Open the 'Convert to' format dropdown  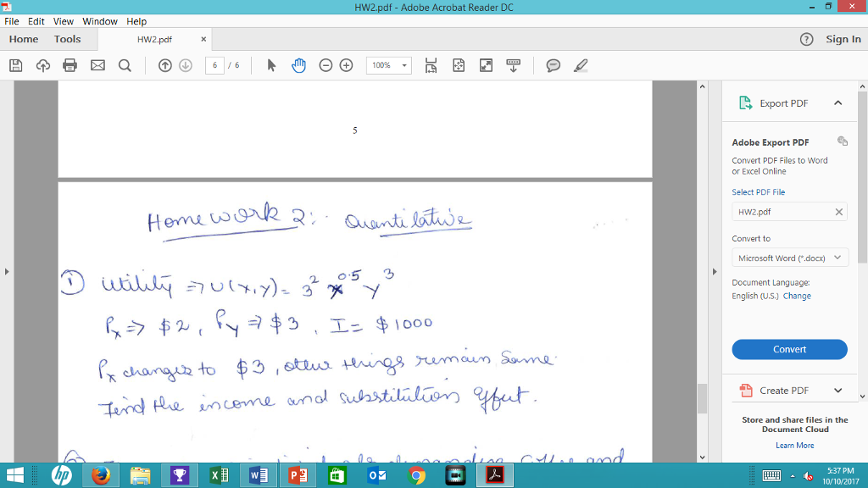[x=789, y=257]
